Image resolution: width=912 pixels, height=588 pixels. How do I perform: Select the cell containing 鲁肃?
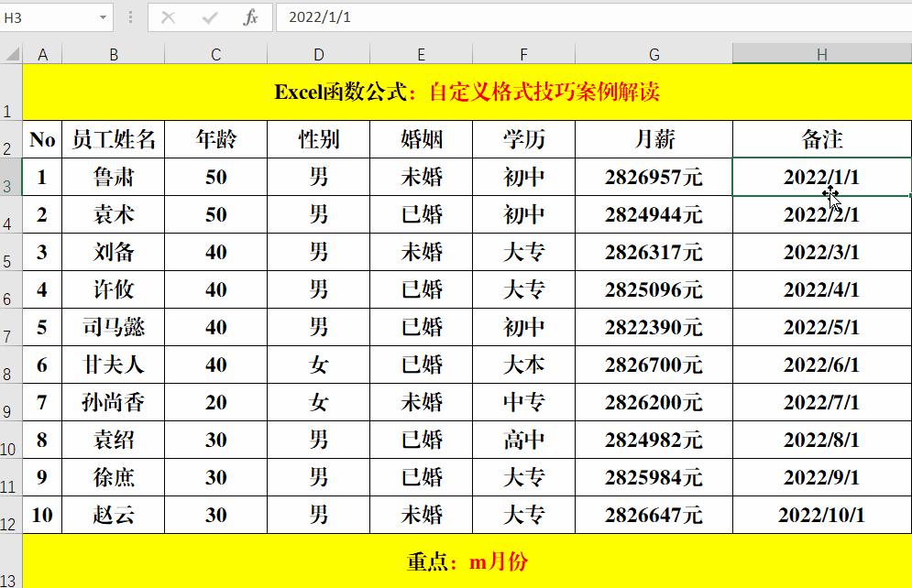tap(114, 177)
